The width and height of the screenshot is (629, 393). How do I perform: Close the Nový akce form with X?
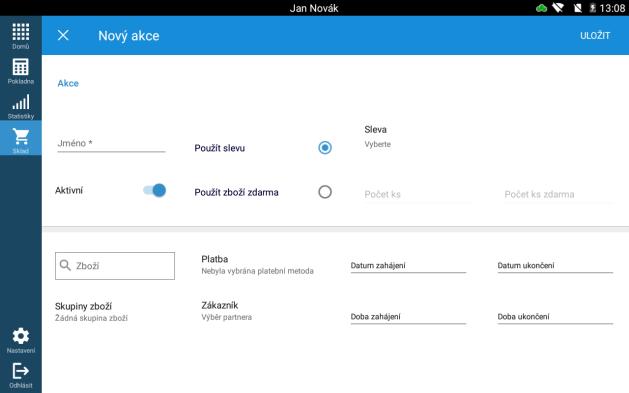click(x=63, y=35)
